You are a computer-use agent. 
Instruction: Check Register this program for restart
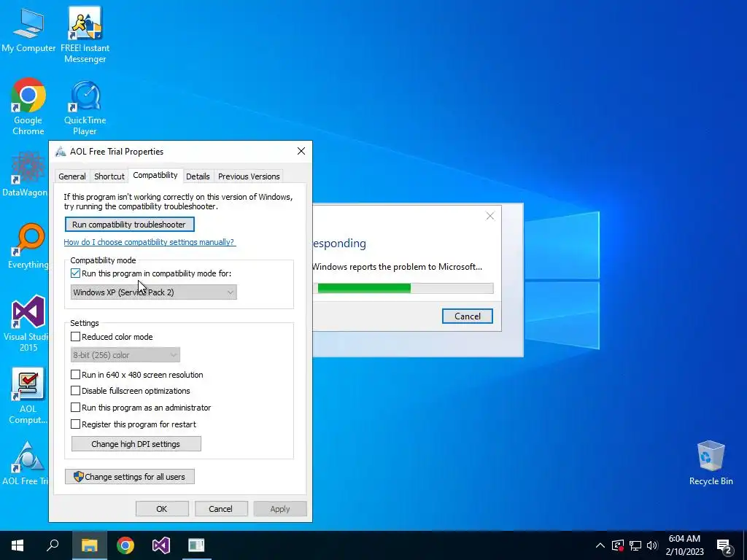[75, 424]
